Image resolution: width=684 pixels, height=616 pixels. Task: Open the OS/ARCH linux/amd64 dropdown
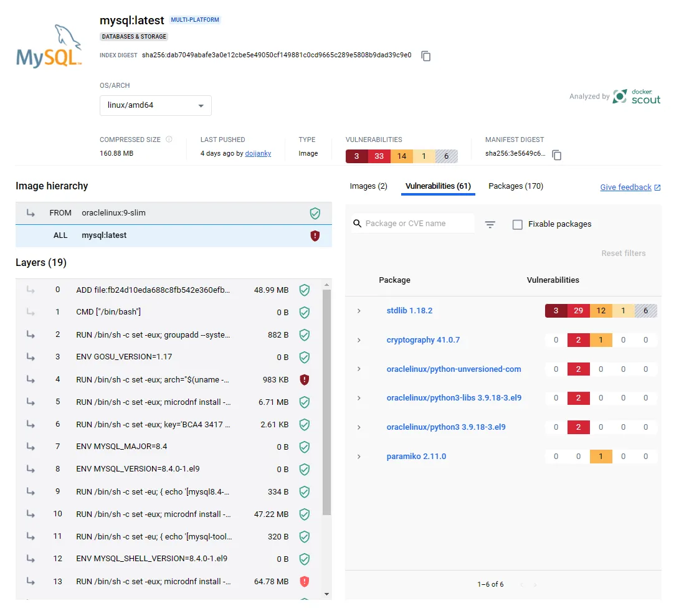156,106
